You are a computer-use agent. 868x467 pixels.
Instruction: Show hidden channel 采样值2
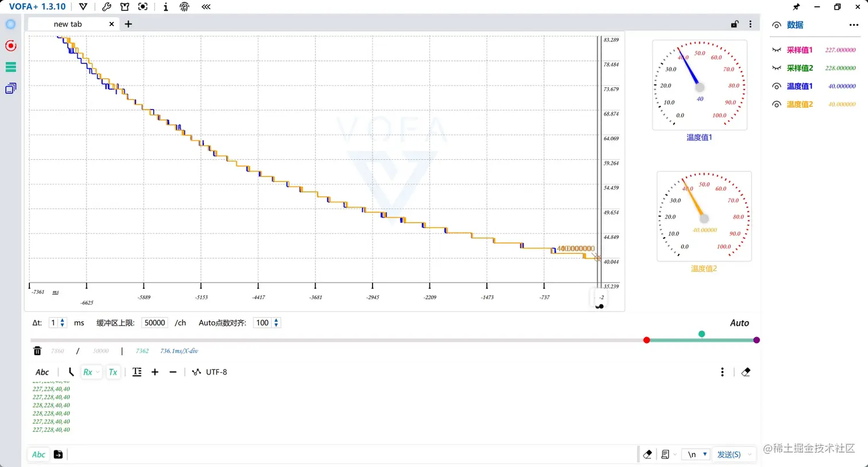(x=777, y=68)
